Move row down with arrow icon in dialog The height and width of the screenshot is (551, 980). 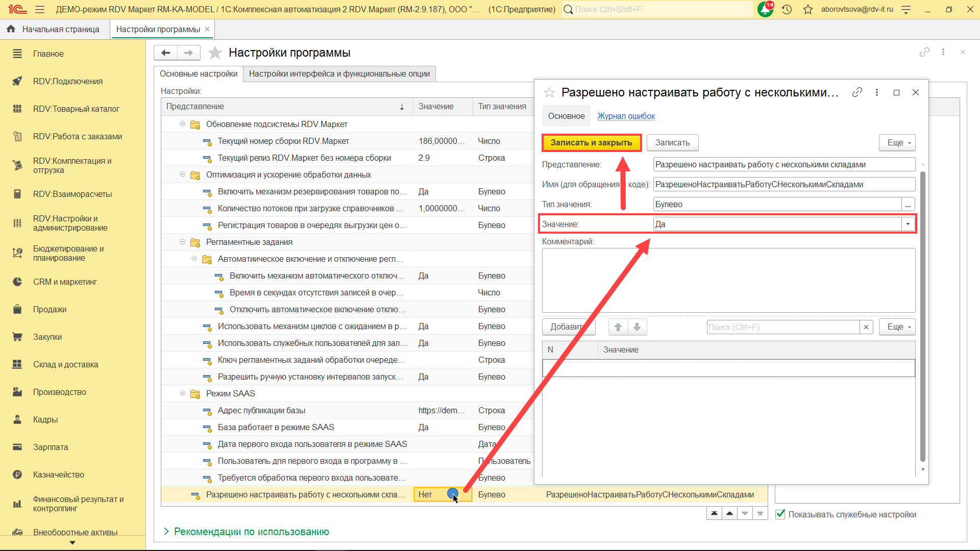[x=637, y=327]
